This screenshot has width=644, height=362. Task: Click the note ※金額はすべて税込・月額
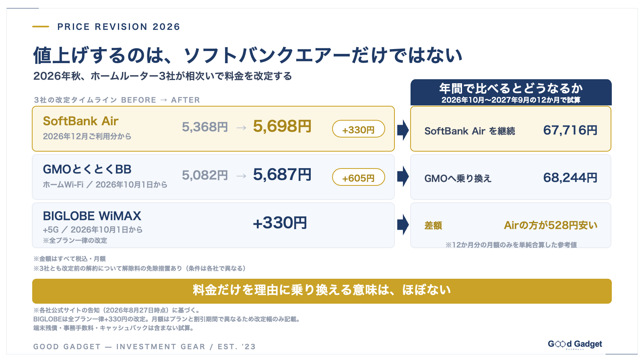point(70,259)
